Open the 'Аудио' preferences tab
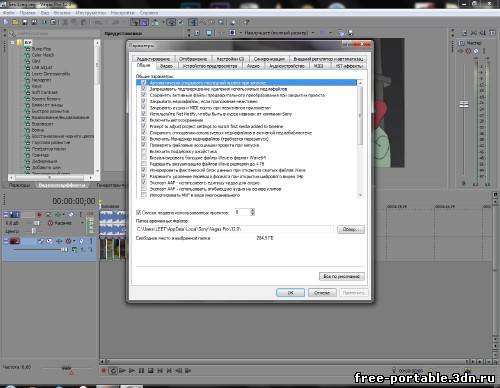The height and width of the screenshot is (388, 500). click(253, 66)
